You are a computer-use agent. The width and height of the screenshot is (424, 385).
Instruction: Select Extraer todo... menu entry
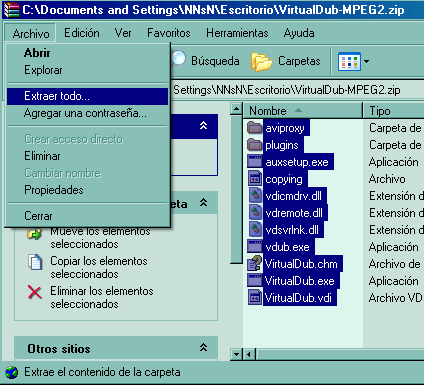87,96
